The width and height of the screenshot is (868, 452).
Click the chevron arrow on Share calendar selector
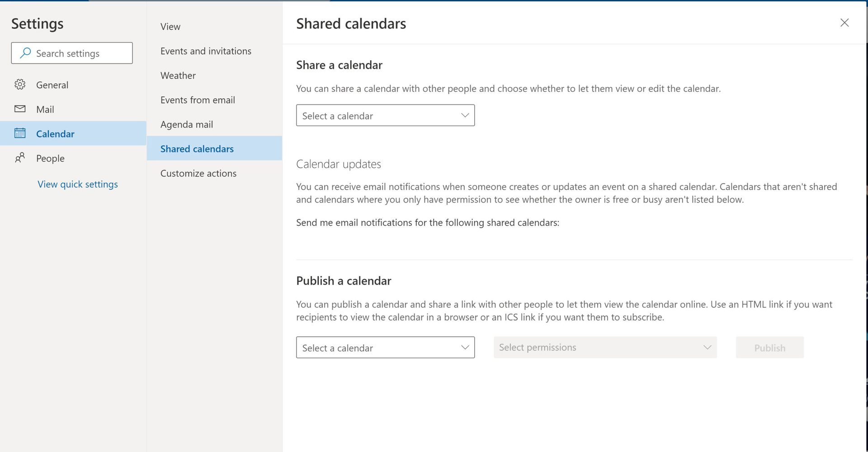pyautogui.click(x=465, y=115)
